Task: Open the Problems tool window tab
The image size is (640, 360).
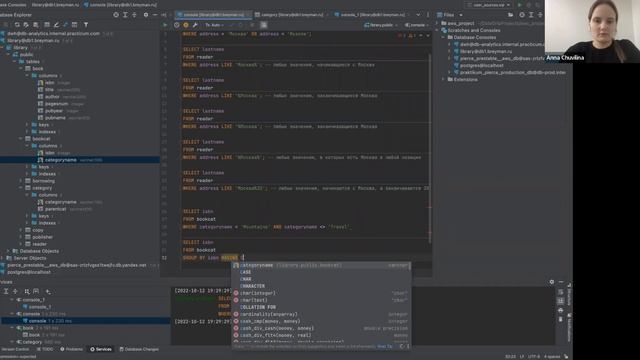Action: [x=71, y=349]
